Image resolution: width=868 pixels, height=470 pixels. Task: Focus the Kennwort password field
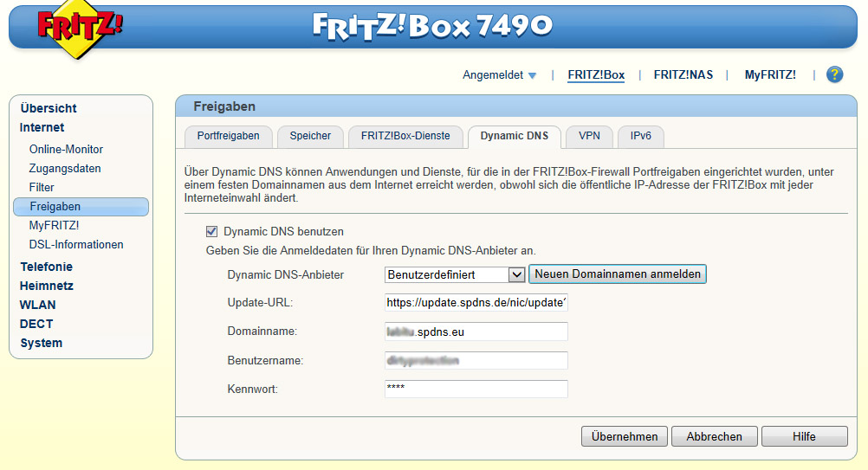[x=476, y=389]
